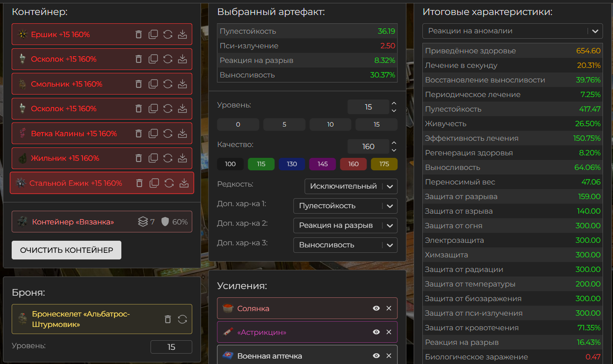613x364 pixels.
Task: Click the armor Уровень input field
Action: (x=171, y=347)
